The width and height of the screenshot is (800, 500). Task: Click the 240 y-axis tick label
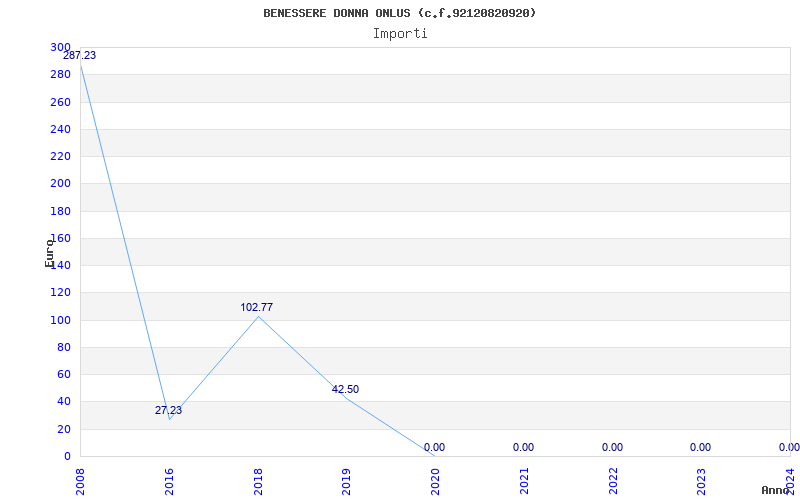pyautogui.click(x=60, y=129)
